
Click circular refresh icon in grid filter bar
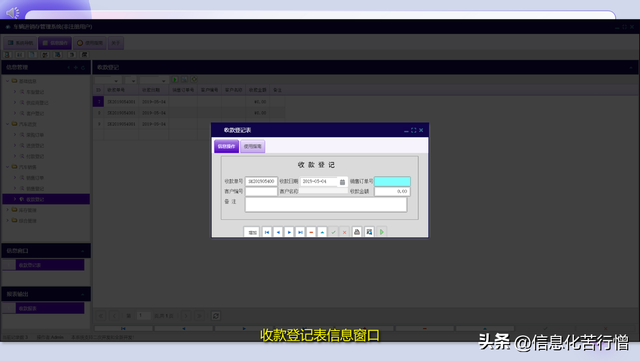(194, 80)
